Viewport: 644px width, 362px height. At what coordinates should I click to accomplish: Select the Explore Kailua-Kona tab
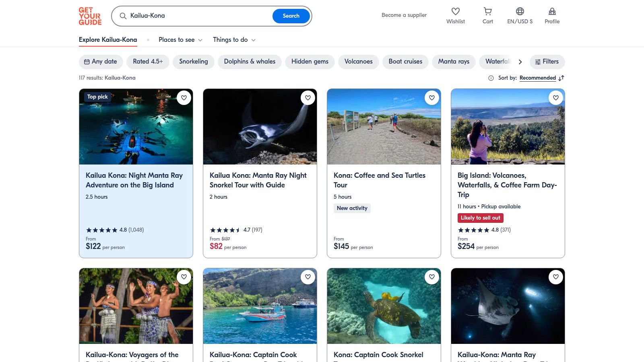[x=108, y=40]
